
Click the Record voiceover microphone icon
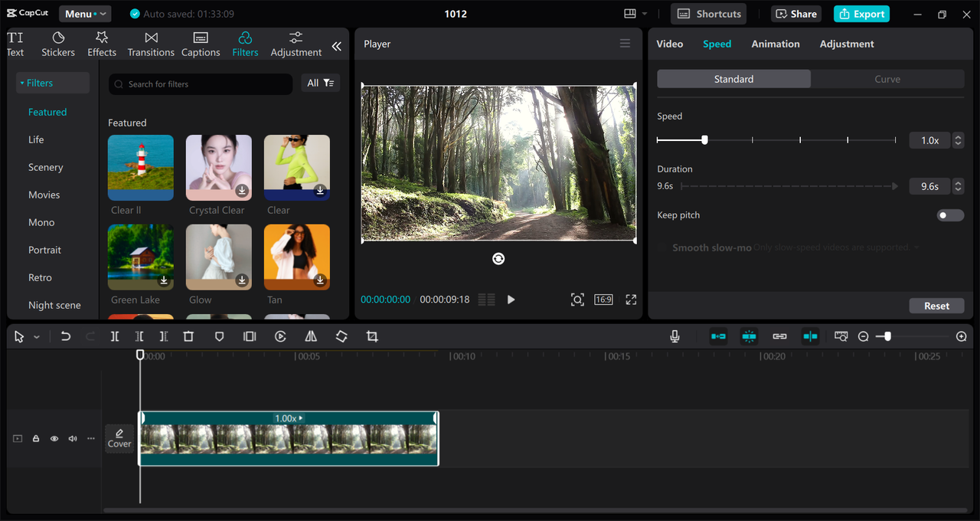(675, 336)
